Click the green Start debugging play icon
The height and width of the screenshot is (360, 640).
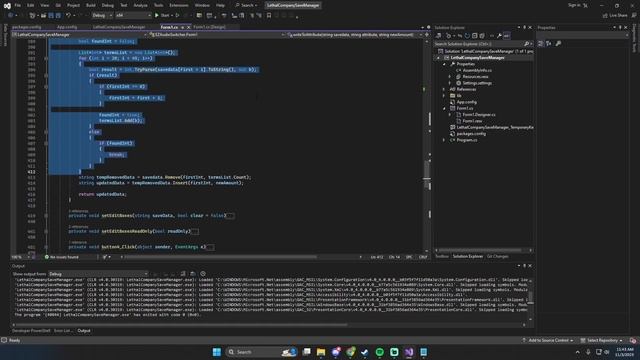pyautogui.click(x=157, y=16)
